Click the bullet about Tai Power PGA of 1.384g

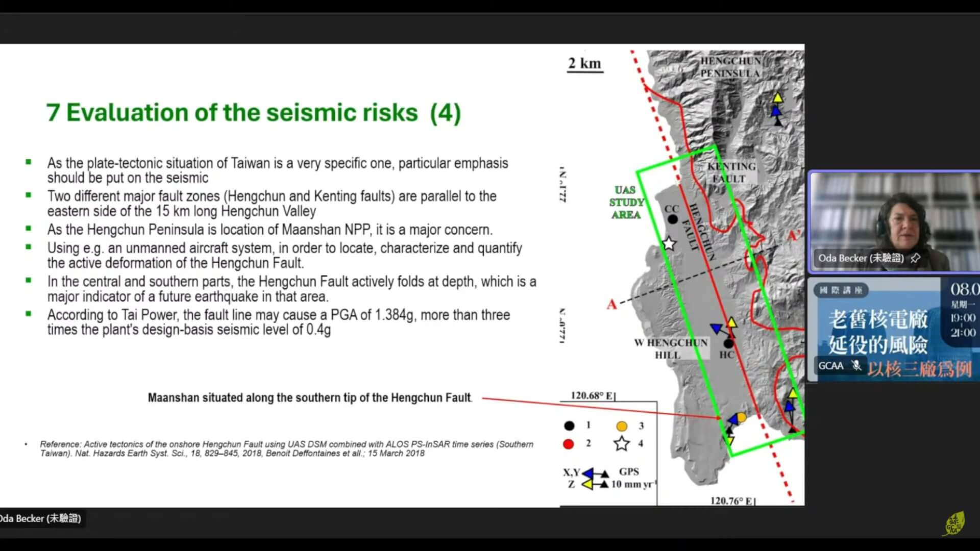pyautogui.click(x=279, y=322)
